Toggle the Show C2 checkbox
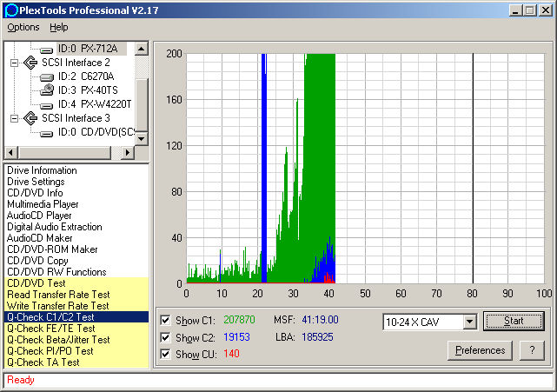Screen dimensions: 557x392 165,337
